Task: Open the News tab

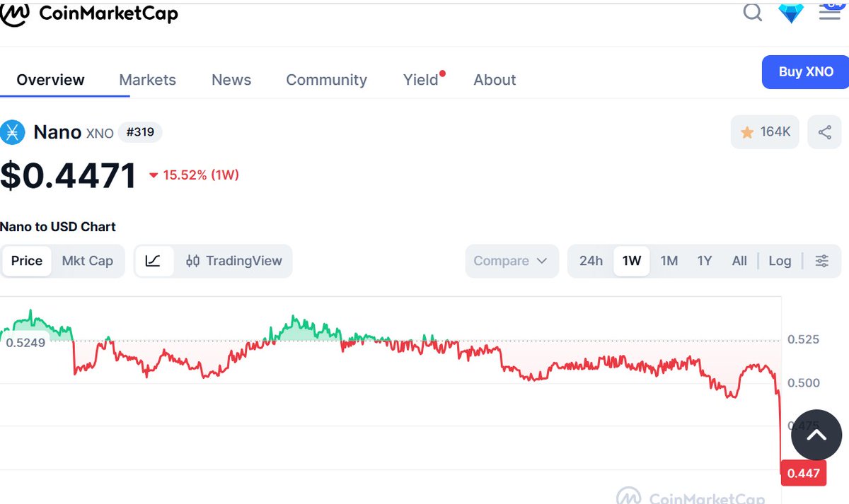Action: tap(231, 80)
